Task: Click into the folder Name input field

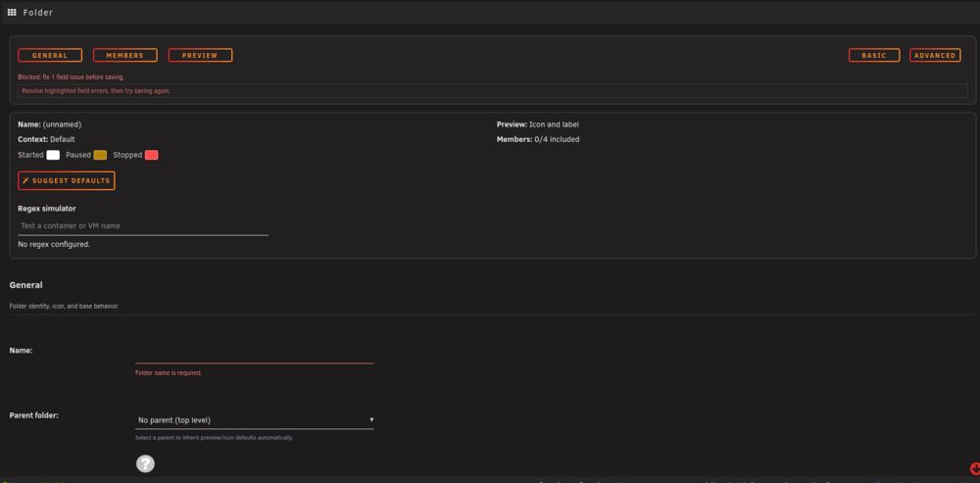Action: point(255,355)
